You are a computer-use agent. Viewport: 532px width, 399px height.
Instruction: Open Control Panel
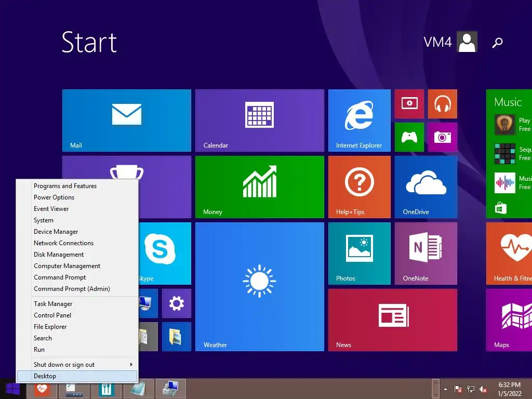click(78, 315)
